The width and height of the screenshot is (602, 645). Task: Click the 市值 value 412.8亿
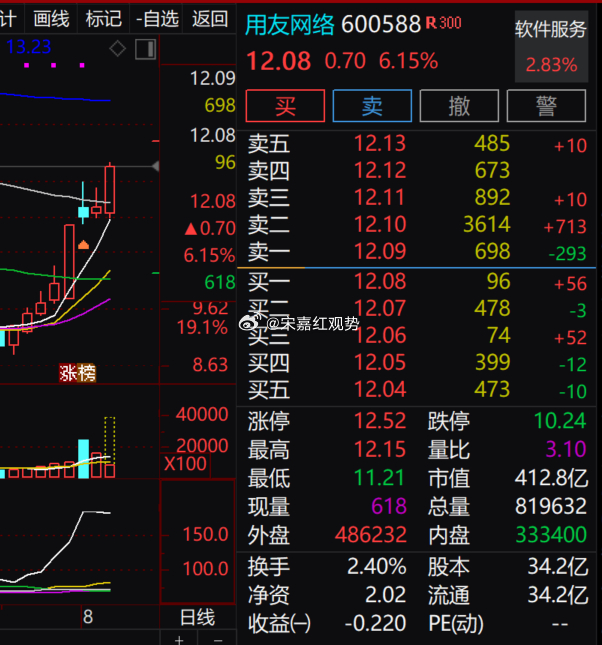551,478
